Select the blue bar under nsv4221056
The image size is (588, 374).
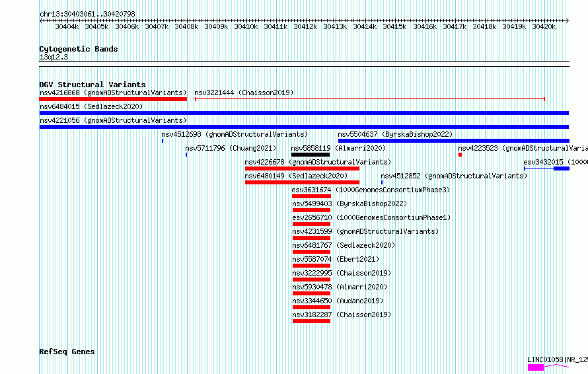304,127
